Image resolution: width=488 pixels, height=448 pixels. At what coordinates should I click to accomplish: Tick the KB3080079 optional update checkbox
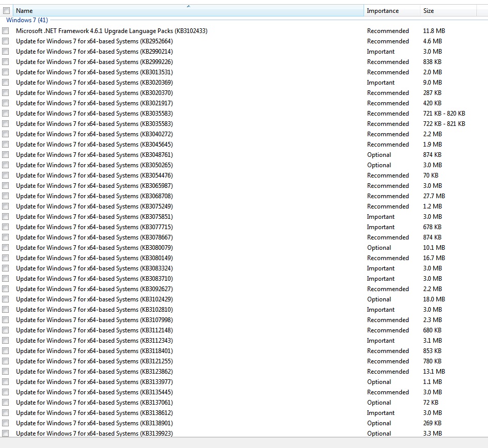(5, 248)
